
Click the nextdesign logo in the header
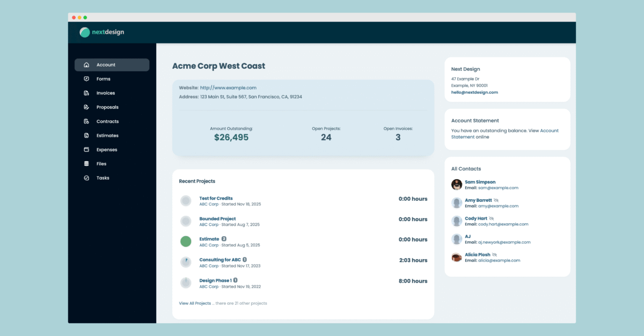point(101,32)
